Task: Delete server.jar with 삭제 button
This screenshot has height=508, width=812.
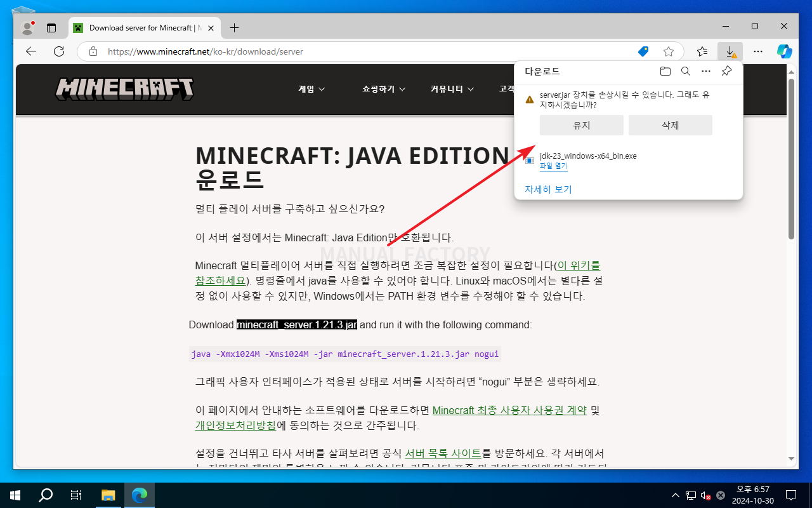Action: (671, 125)
